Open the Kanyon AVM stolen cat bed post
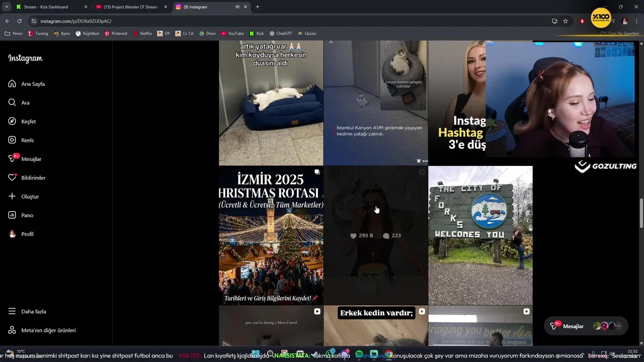 click(x=375, y=103)
